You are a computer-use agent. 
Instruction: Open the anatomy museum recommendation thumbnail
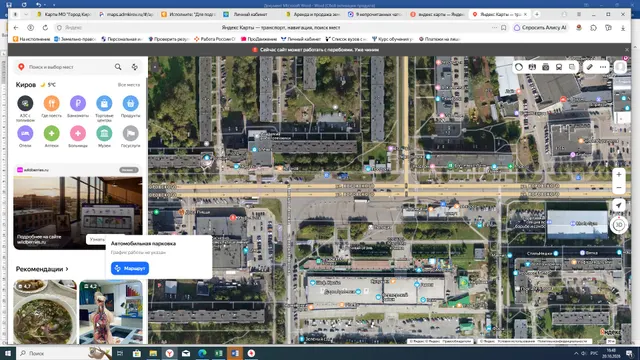[x=111, y=312]
